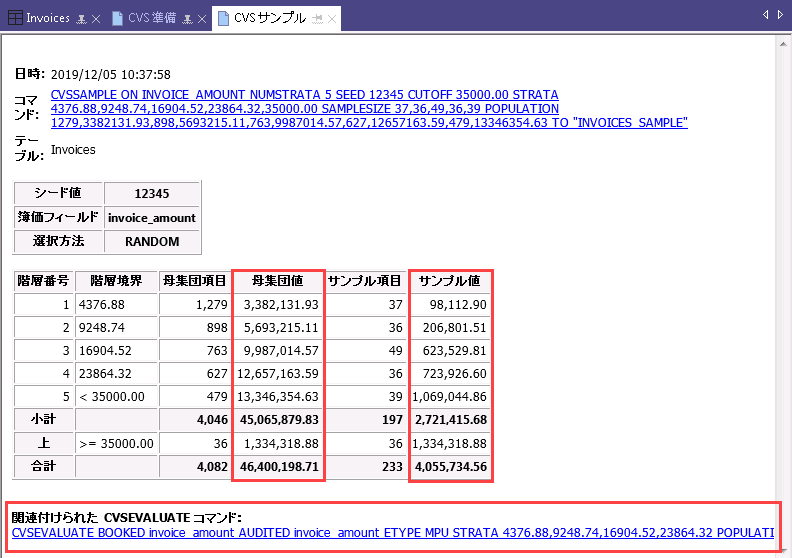Close the Invoices tab

(x=96, y=19)
